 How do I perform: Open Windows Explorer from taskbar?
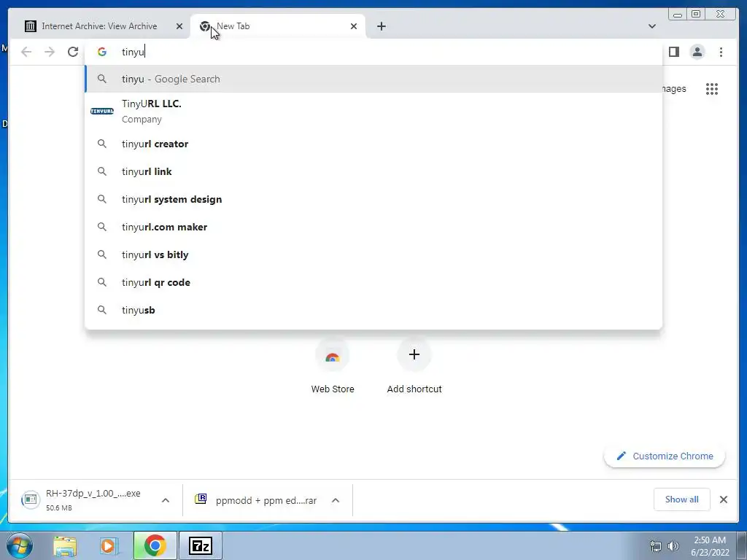tap(65, 545)
